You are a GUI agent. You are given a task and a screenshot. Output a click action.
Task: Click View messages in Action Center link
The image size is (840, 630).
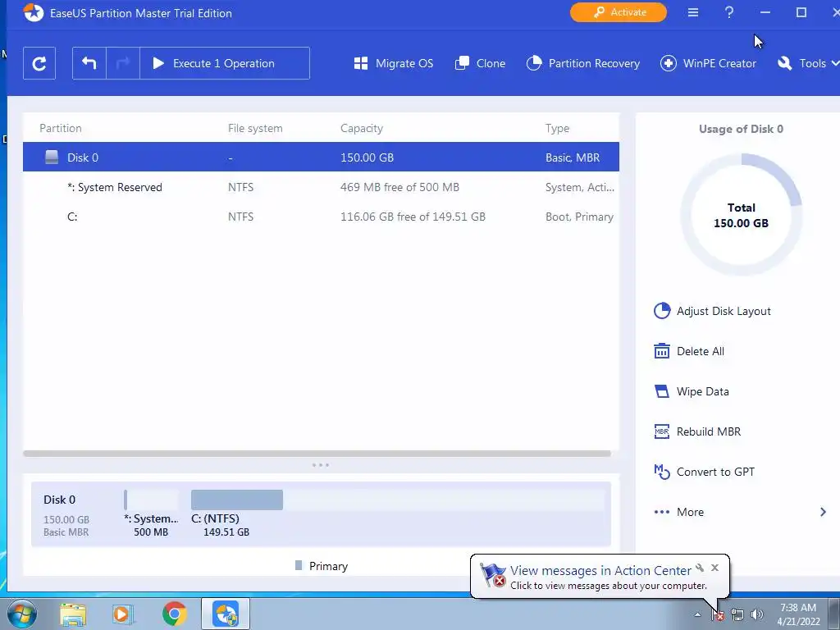click(x=600, y=571)
